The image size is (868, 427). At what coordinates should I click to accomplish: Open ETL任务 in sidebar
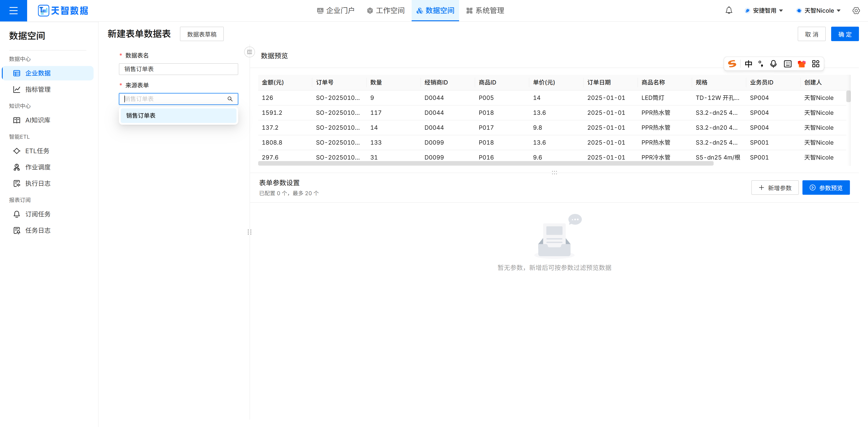tap(48, 151)
